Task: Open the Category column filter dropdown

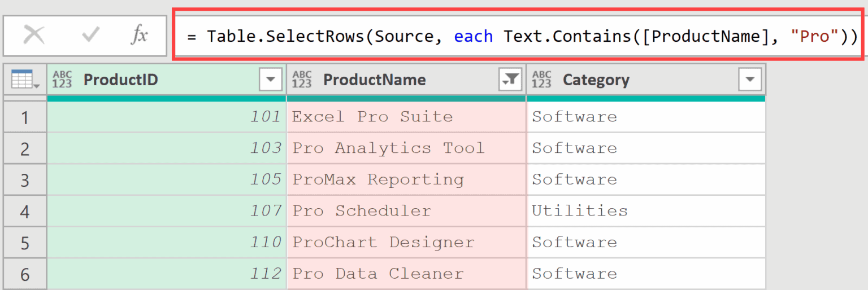Action: [749, 80]
